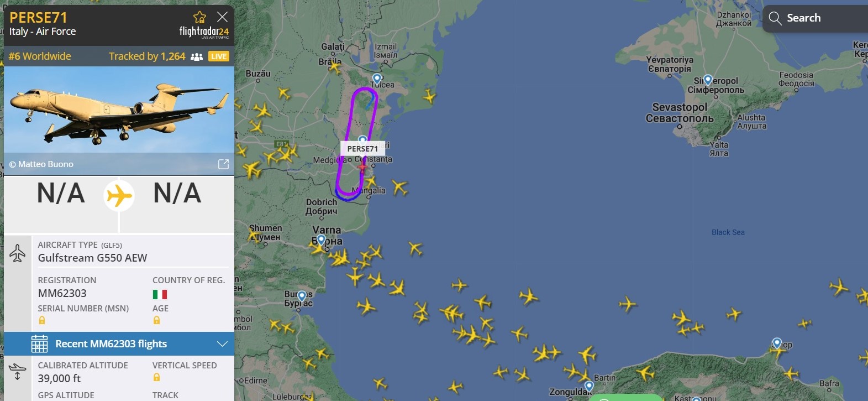Click the calendar icon beside Recent flights
This screenshot has height=401, width=868.
pyautogui.click(x=39, y=343)
